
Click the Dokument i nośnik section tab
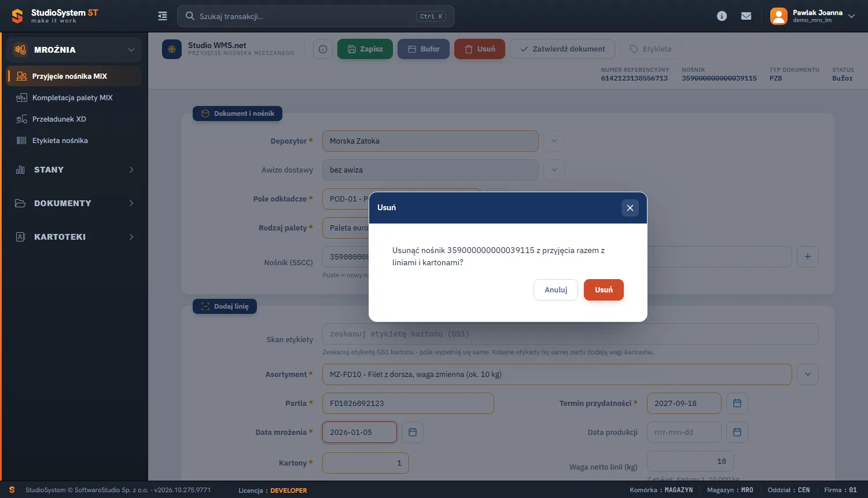pyautogui.click(x=238, y=113)
